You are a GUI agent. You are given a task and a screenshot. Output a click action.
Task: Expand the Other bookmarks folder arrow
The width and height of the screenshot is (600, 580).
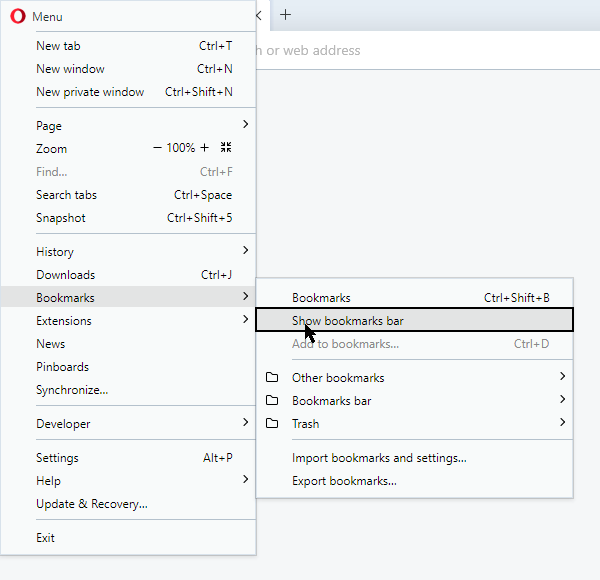(x=562, y=376)
